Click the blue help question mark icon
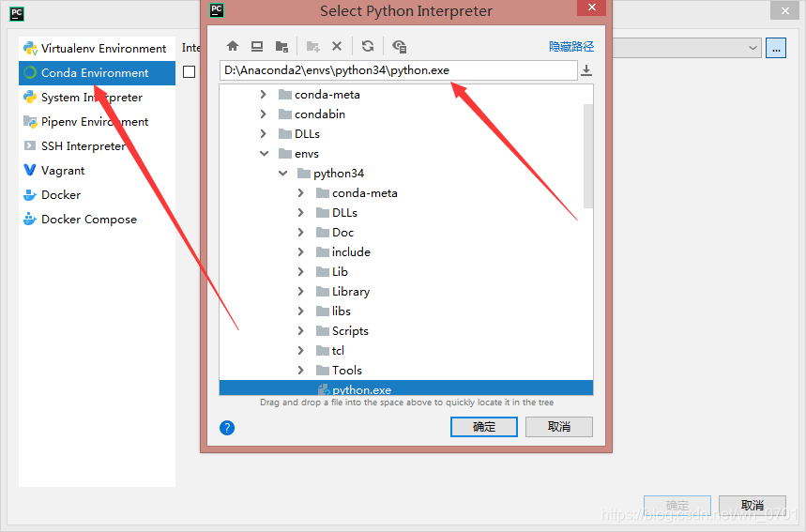 tap(227, 428)
